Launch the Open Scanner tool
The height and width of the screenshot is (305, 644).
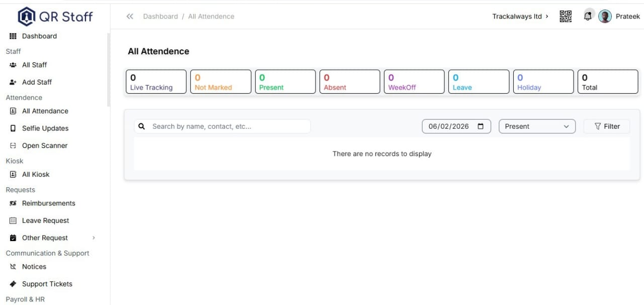click(44, 145)
